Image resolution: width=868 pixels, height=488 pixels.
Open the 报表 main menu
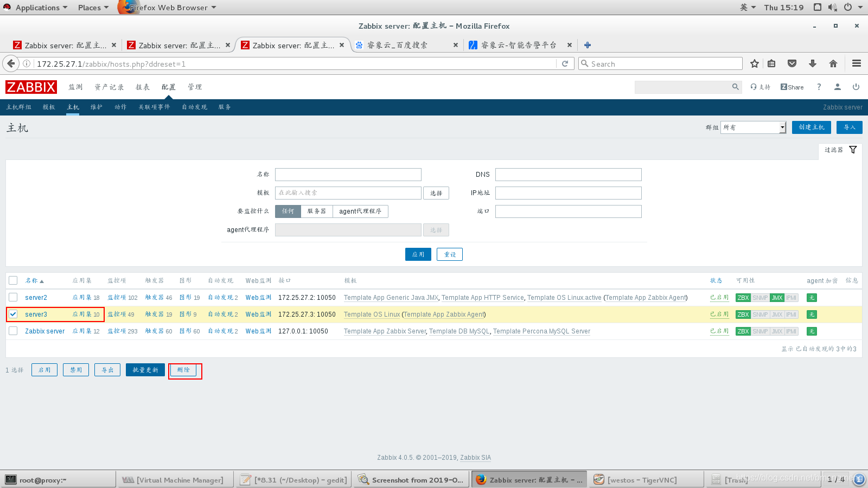click(143, 87)
